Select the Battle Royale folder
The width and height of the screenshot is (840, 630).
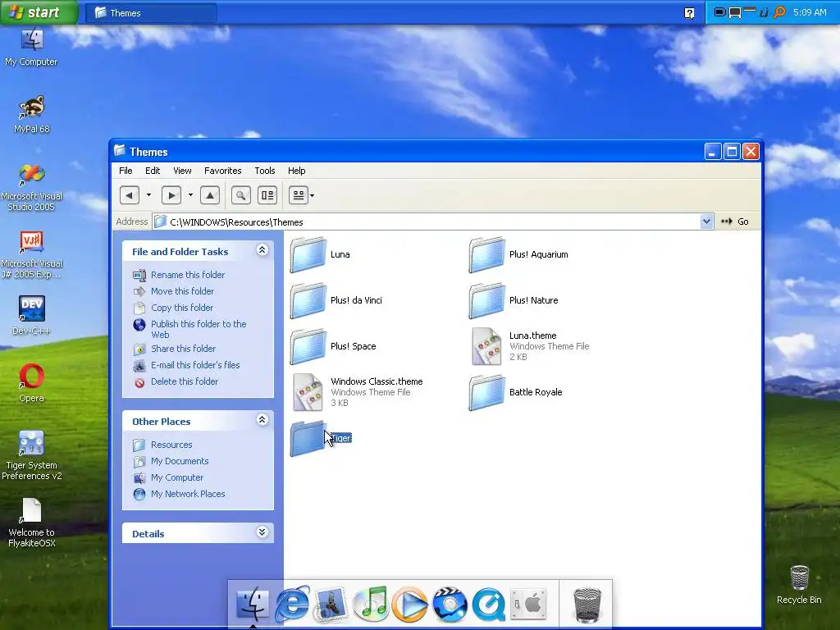(x=487, y=393)
